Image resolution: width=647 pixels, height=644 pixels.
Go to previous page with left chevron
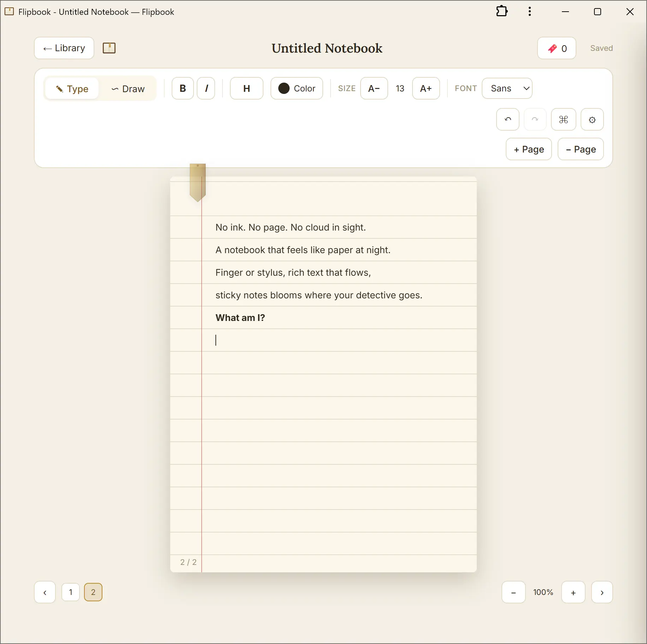(x=45, y=592)
